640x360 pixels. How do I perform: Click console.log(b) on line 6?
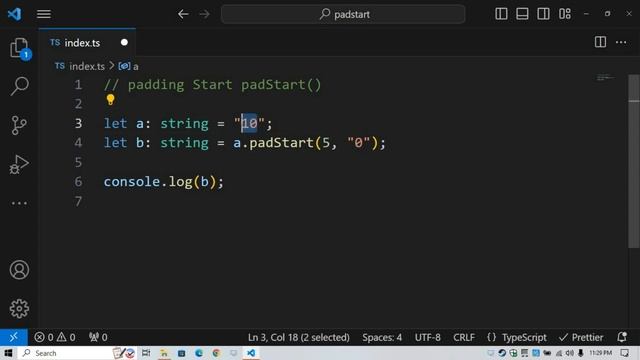coord(164,182)
